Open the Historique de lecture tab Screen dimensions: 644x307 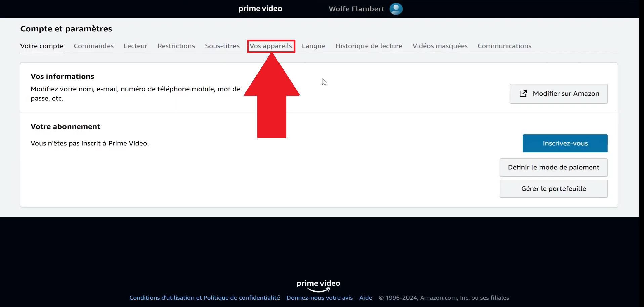pos(369,46)
